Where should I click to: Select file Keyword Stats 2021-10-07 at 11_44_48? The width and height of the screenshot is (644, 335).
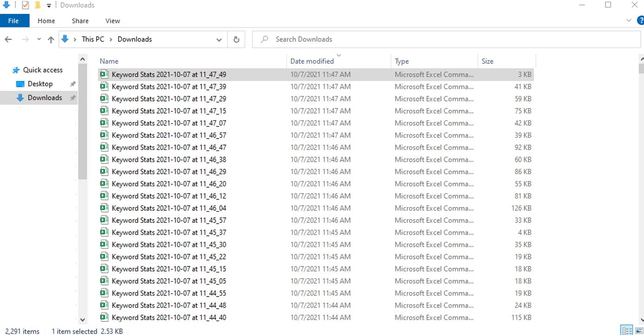click(x=169, y=305)
